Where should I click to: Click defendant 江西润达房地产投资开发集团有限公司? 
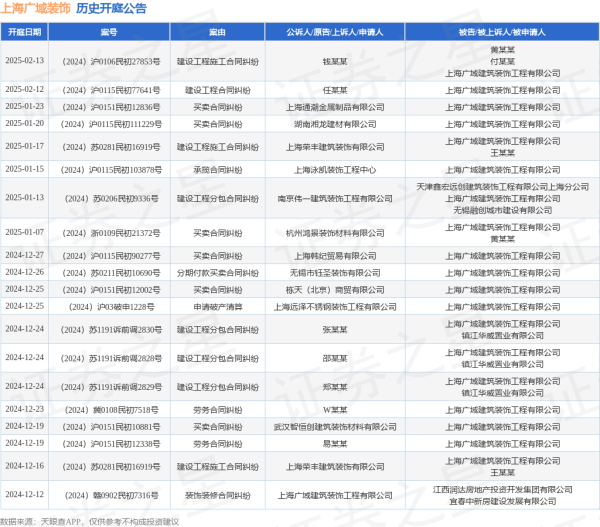pyautogui.click(x=502, y=489)
